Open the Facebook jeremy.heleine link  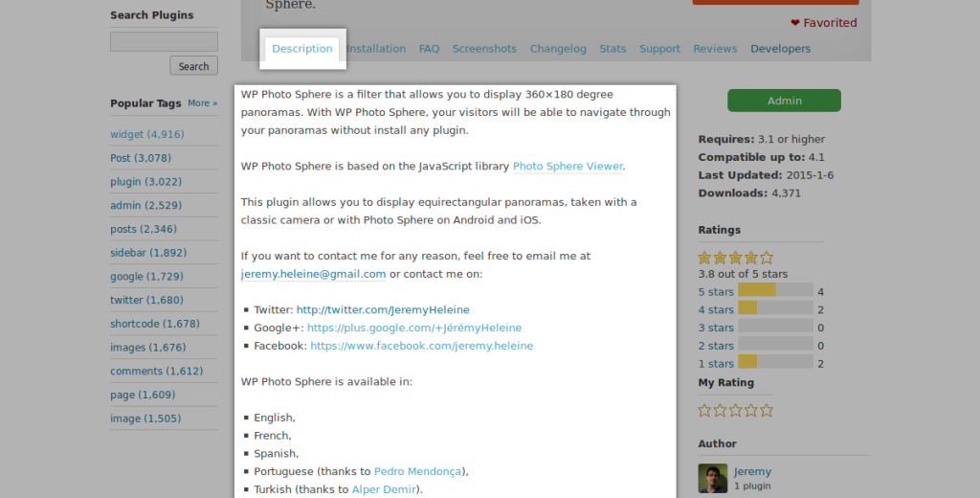(422, 346)
